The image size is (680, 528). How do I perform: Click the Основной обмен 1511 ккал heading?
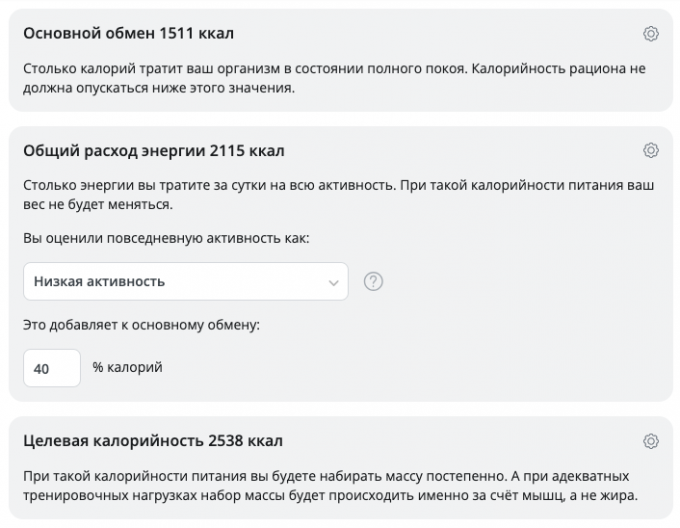[x=128, y=34]
